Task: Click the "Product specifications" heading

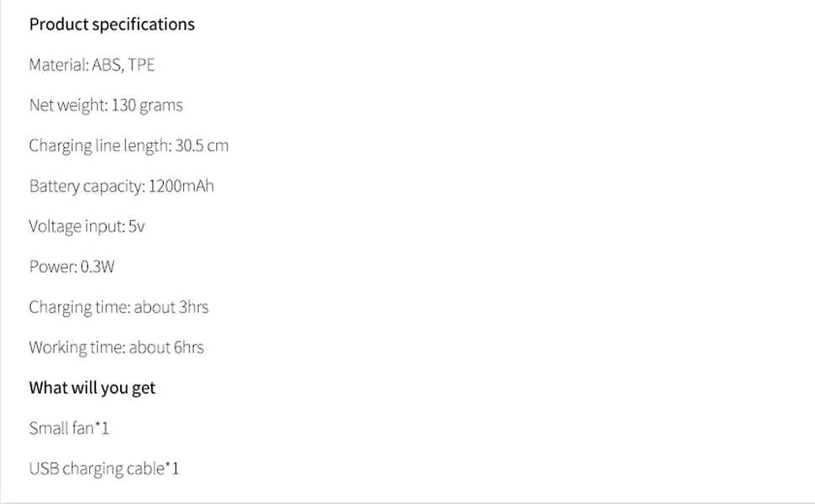Action: coord(112,24)
